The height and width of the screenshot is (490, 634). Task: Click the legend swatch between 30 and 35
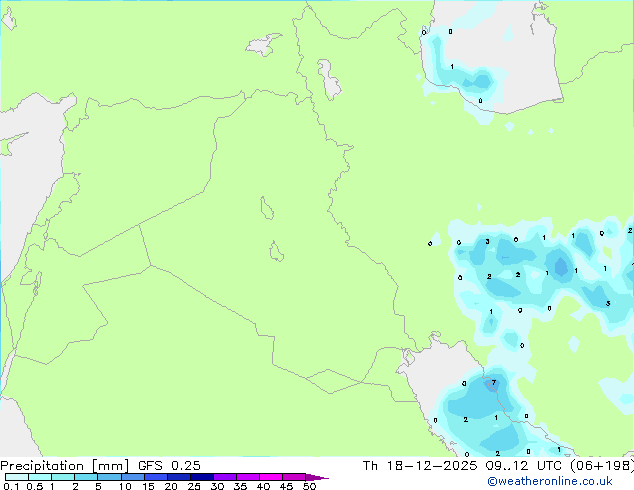click(224, 477)
